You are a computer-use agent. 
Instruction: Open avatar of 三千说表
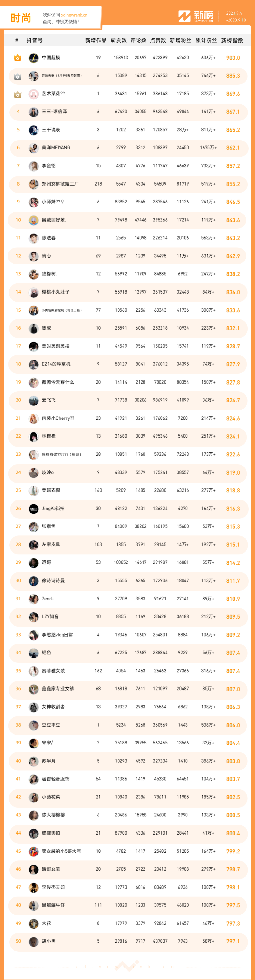click(34, 130)
